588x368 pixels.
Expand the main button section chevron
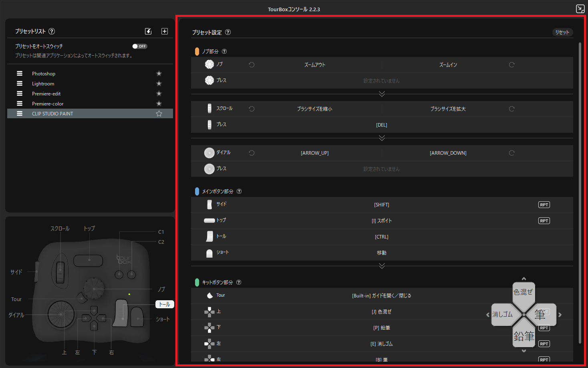coord(382,266)
